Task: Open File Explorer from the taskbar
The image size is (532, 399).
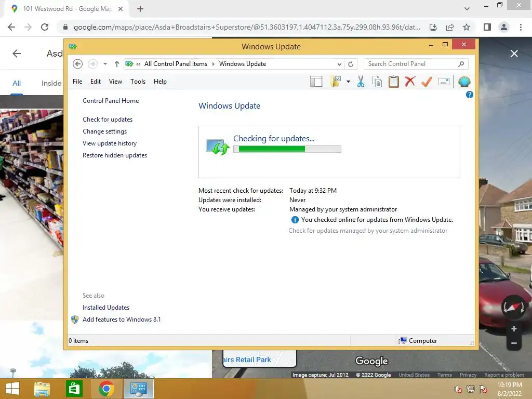Action: pos(42,389)
